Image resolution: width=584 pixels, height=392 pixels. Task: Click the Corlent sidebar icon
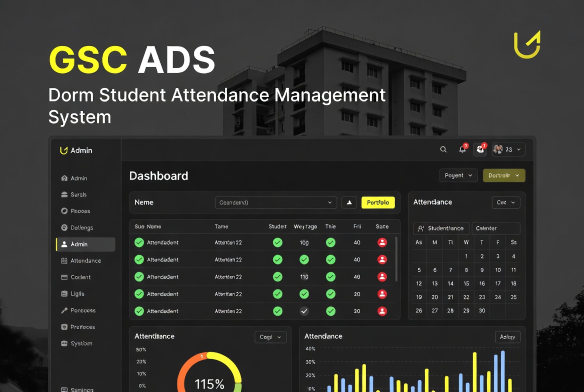64,277
